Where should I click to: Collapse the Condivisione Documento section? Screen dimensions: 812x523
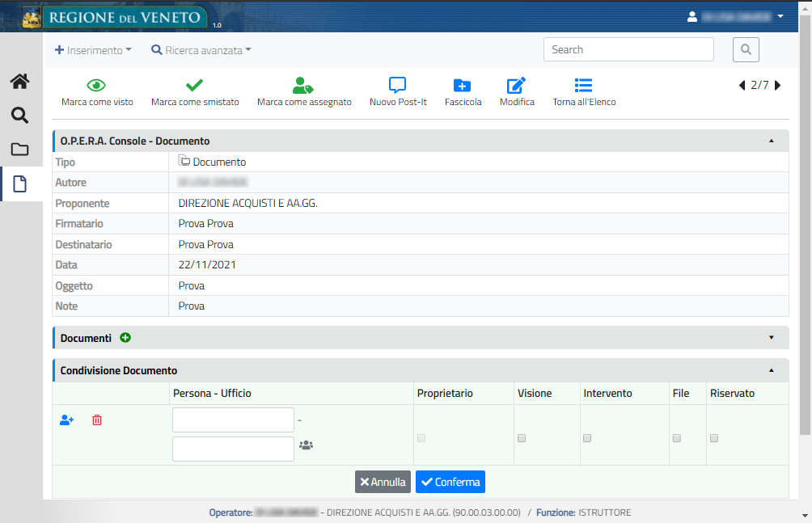click(x=771, y=370)
